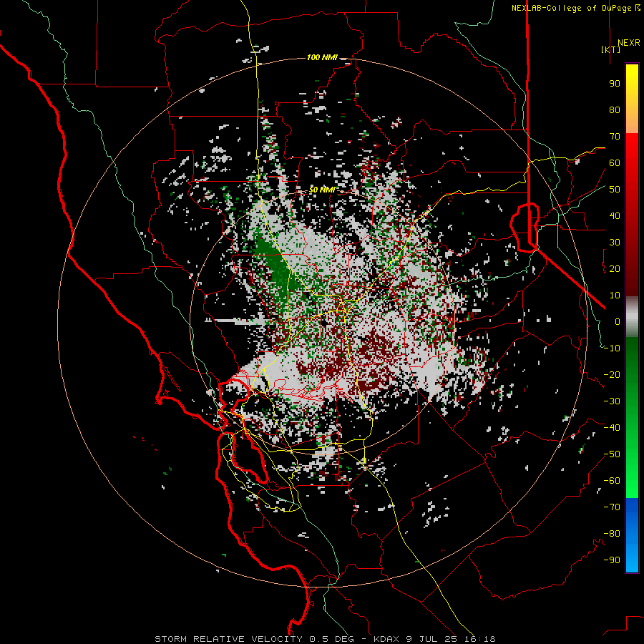644x644 pixels.
Task: Click the Storm Relative Velocity caption at bottom
Action: coord(325,639)
